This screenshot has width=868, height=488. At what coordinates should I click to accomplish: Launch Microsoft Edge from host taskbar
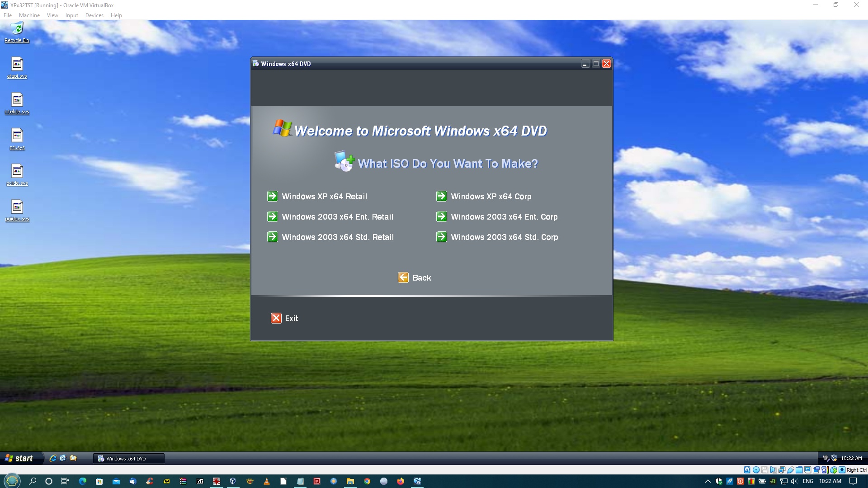82,481
